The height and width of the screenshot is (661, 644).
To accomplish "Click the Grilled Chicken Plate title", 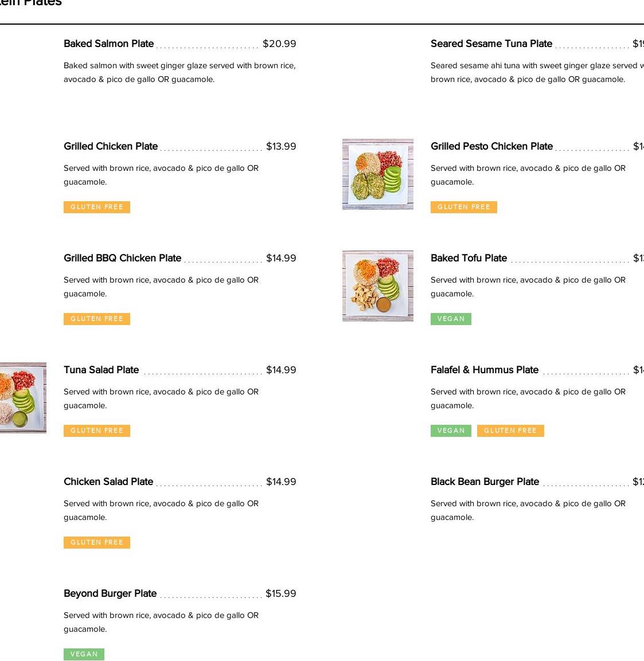I will point(111,146).
